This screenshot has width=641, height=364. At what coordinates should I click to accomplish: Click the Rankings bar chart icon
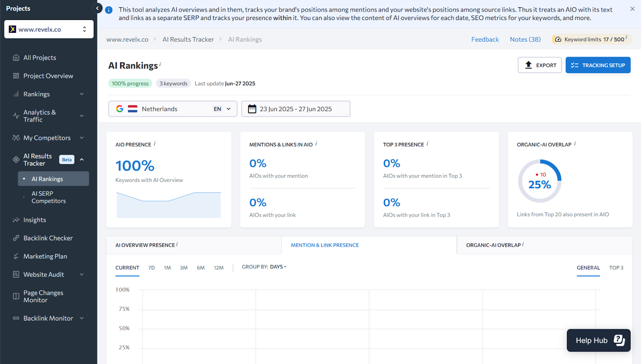(16, 94)
